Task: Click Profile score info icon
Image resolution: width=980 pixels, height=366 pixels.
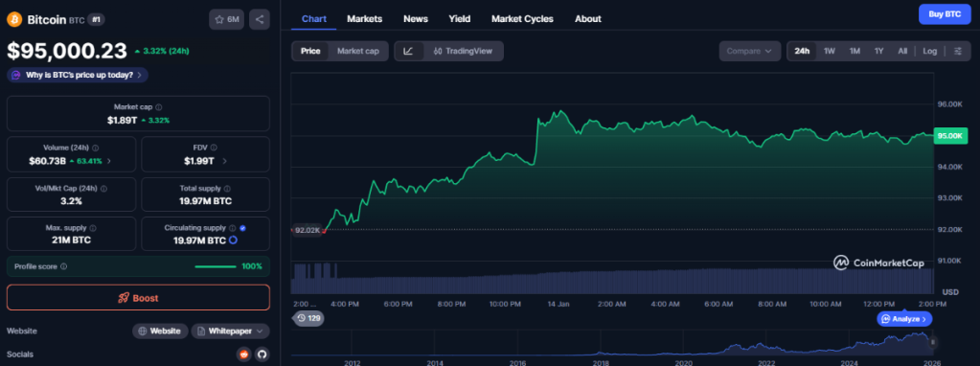Action: (64, 266)
